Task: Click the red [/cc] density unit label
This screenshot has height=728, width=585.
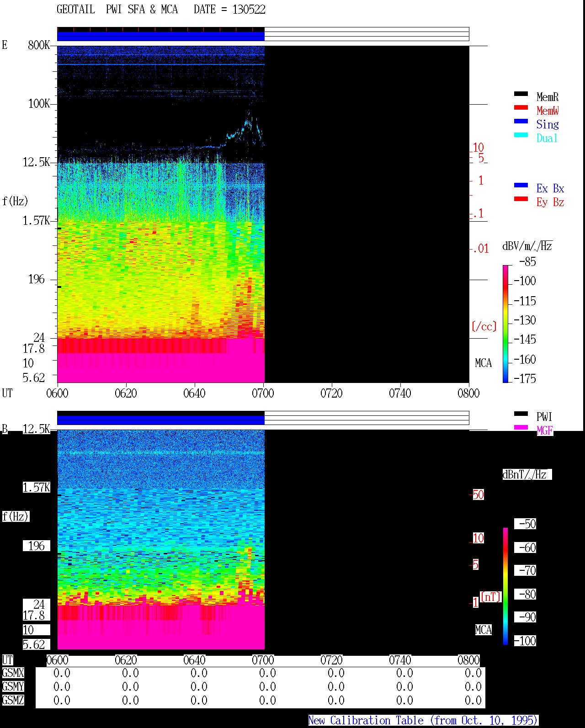Action: click(484, 326)
